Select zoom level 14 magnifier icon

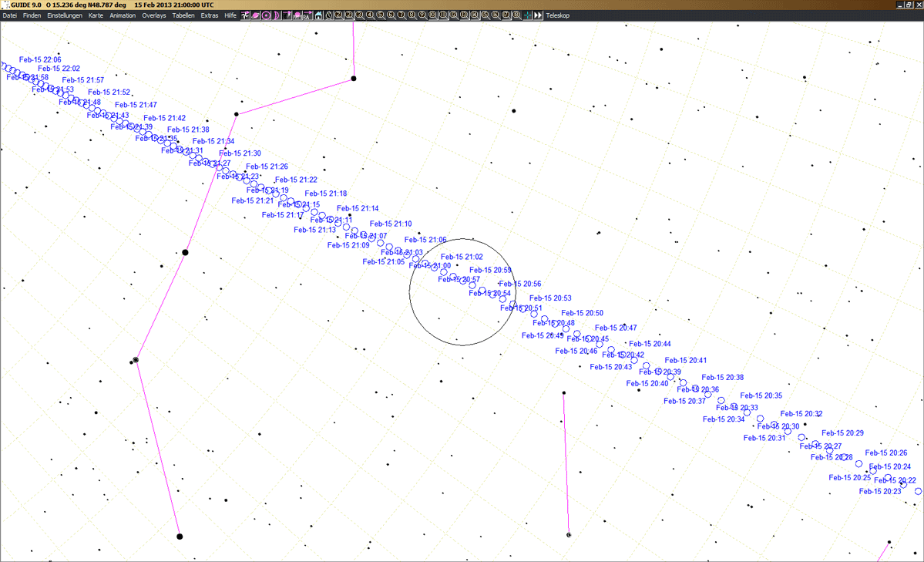[x=474, y=15]
